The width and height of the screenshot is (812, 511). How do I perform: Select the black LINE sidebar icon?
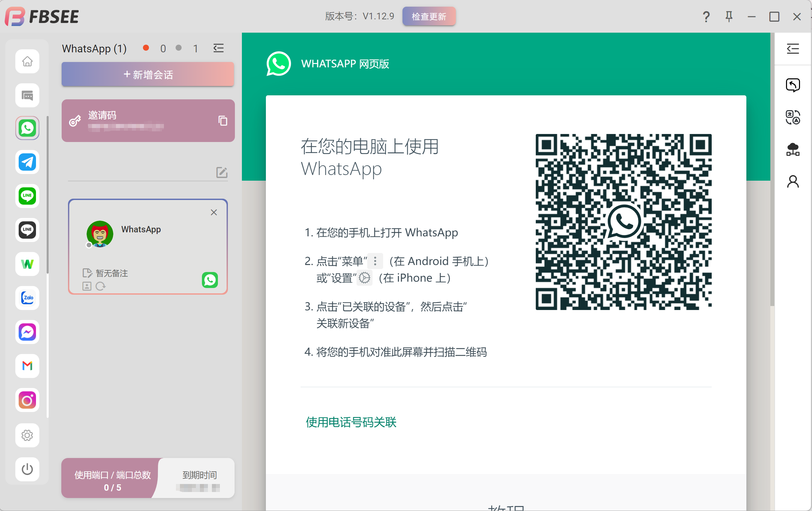27,230
